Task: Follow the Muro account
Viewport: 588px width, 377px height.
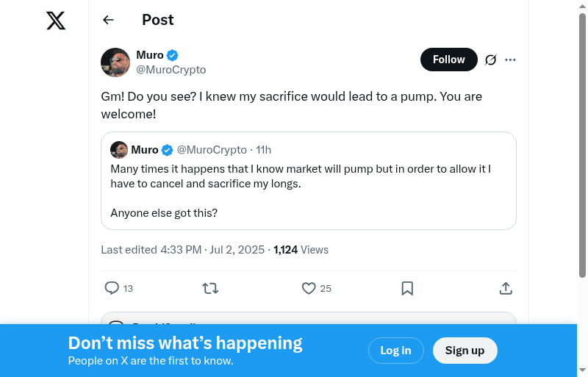Action: [x=448, y=60]
